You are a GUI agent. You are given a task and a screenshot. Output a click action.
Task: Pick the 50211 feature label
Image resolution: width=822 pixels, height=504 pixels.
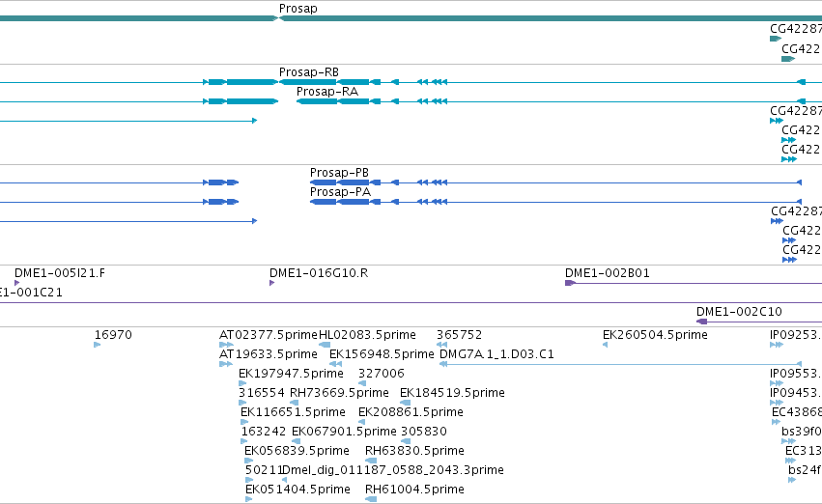pos(264,470)
